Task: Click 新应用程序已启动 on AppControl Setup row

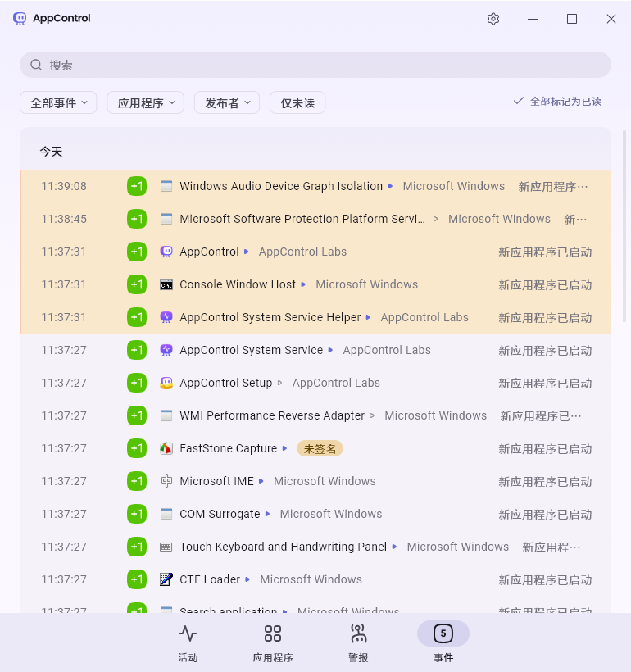Action: [545, 384]
